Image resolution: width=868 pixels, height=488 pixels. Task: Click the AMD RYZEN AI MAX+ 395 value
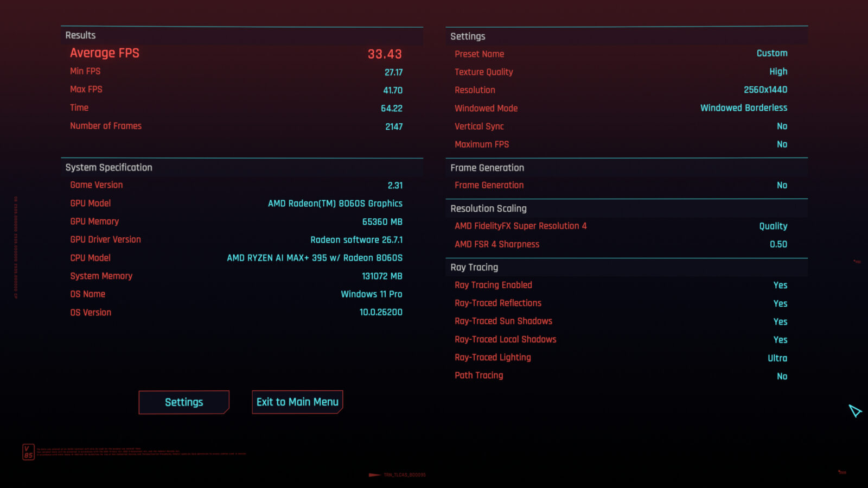pyautogui.click(x=315, y=258)
